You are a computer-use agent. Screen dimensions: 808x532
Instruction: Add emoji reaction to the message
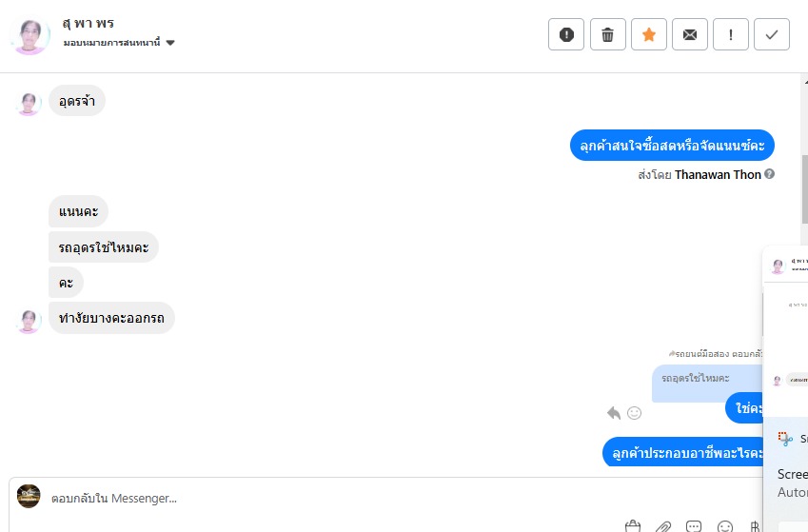pos(635,413)
